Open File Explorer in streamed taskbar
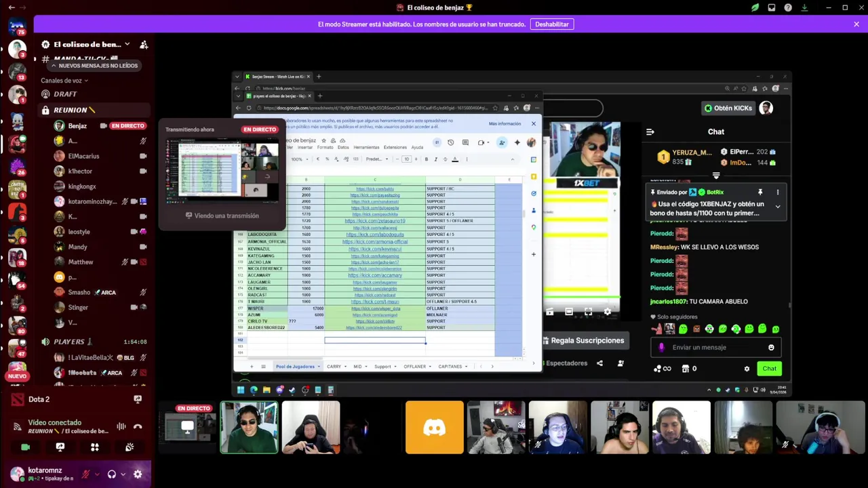Screen dimensions: 868x488 coord(267,390)
